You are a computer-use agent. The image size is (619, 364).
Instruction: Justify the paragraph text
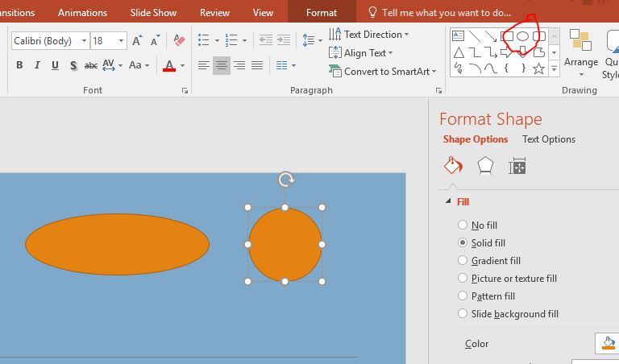pos(257,65)
